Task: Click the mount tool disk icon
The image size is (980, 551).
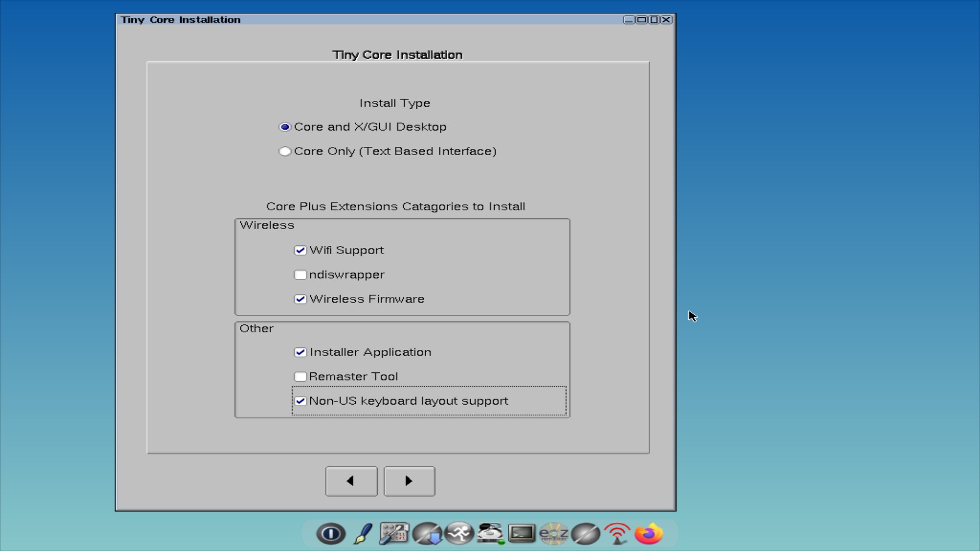Action: tap(489, 534)
